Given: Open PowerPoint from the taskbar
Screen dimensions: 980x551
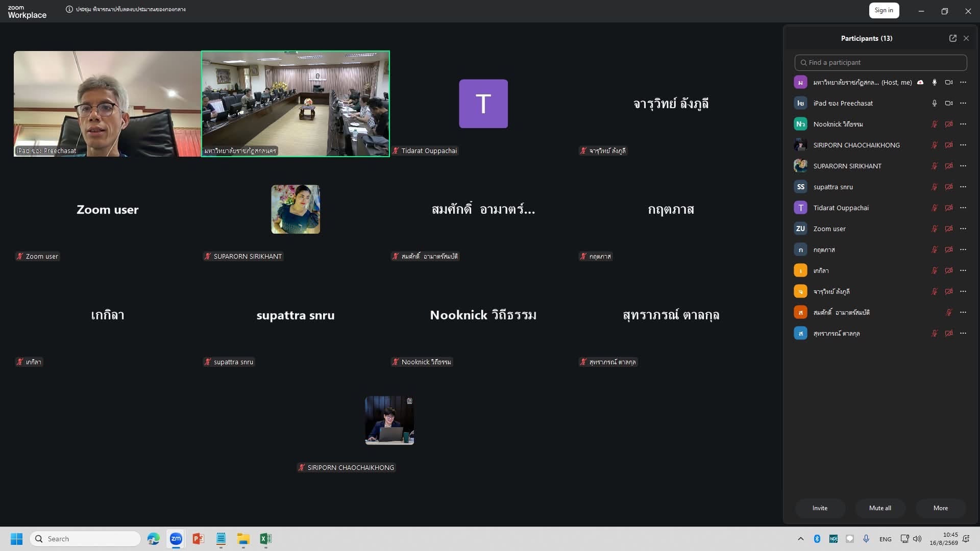Looking at the screenshot, I should pyautogui.click(x=198, y=539).
